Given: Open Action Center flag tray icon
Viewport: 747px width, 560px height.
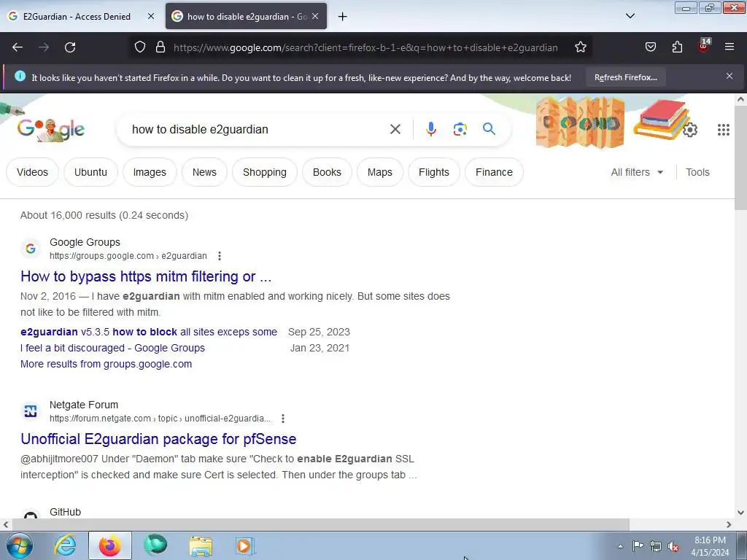Looking at the screenshot, I should [x=638, y=545].
